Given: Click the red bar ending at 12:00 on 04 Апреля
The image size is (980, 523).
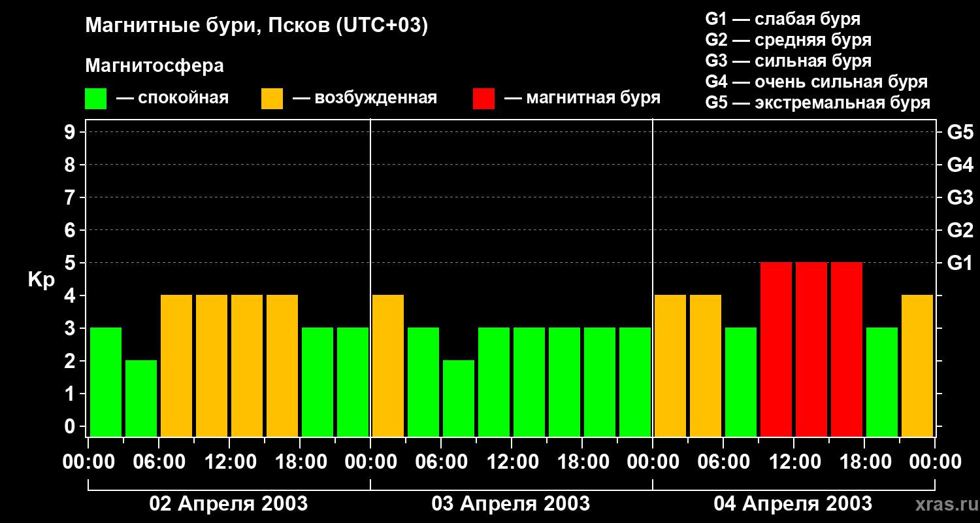Looking at the screenshot, I should point(776,349).
